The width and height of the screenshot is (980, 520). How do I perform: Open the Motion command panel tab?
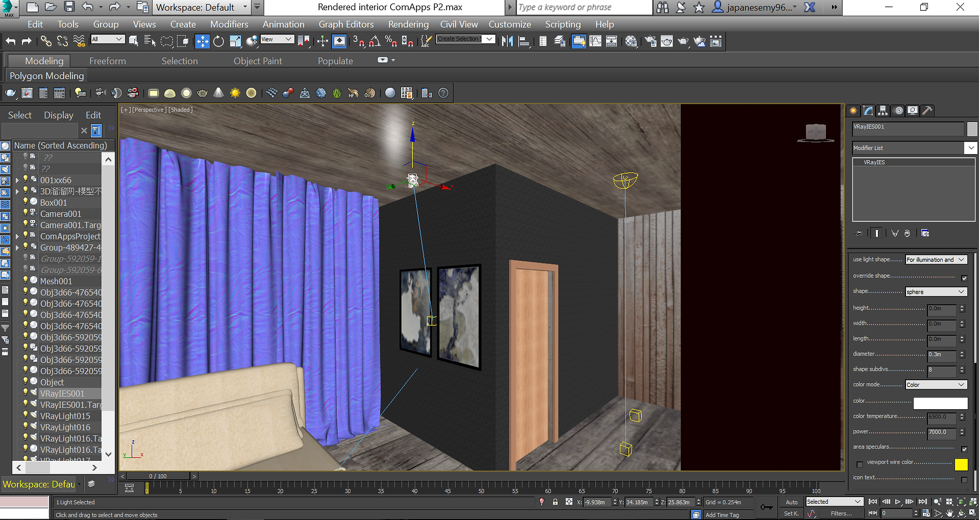click(x=898, y=110)
